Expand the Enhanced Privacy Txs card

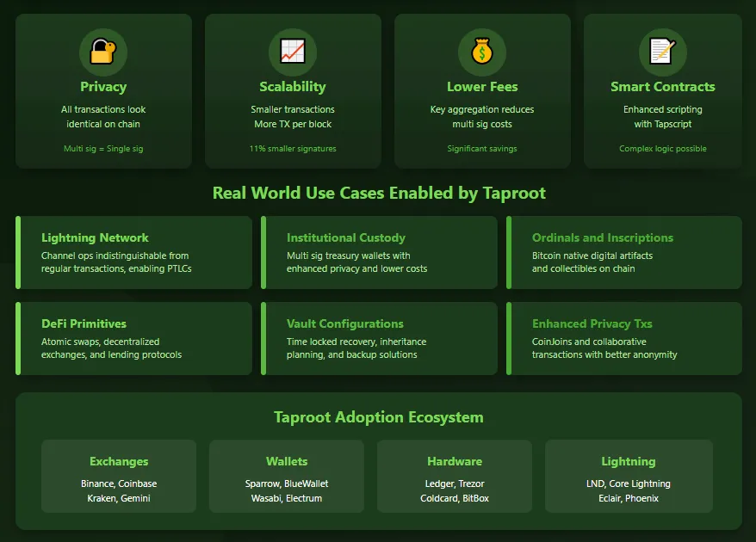624,338
